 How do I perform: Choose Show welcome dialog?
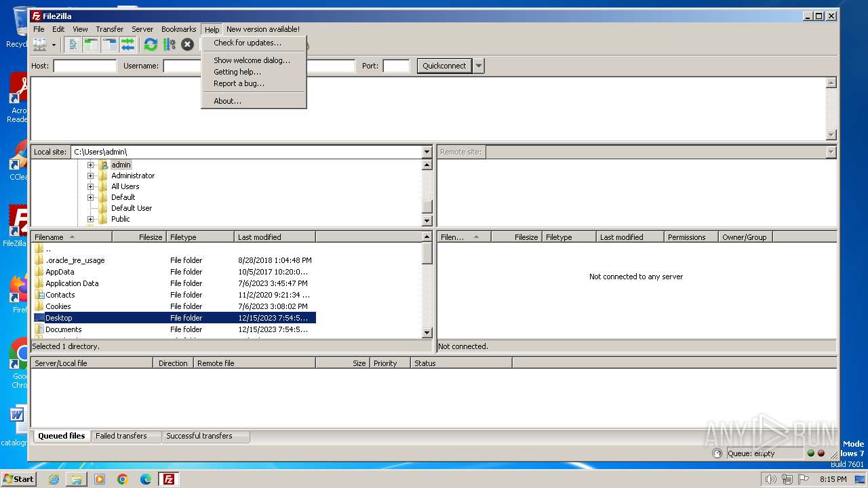click(254, 60)
